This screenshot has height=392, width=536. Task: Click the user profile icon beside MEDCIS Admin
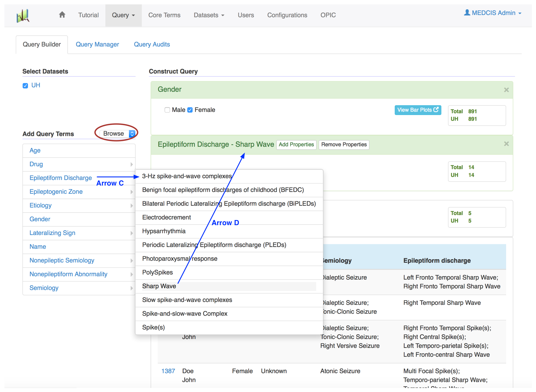(x=467, y=12)
